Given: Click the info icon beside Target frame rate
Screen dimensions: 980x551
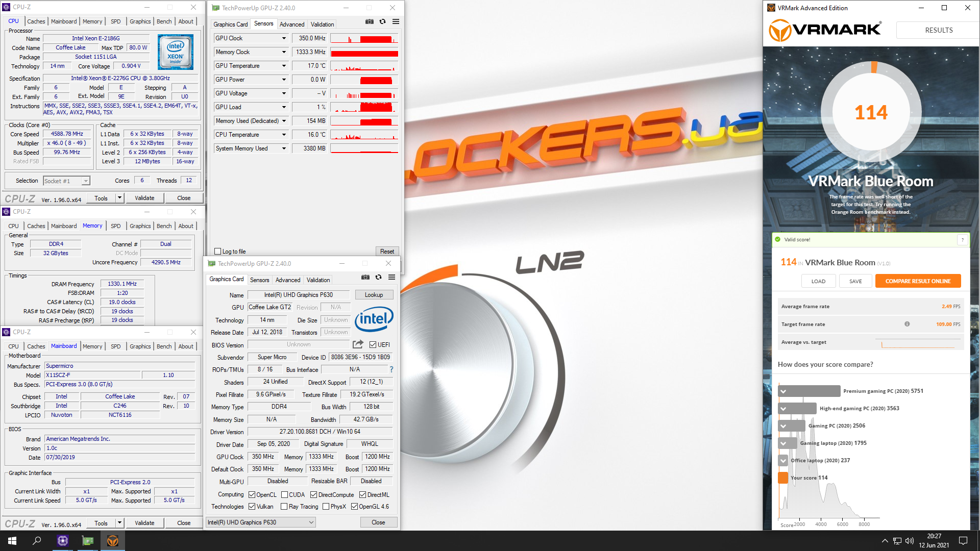Looking at the screenshot, I should (907, 324).
